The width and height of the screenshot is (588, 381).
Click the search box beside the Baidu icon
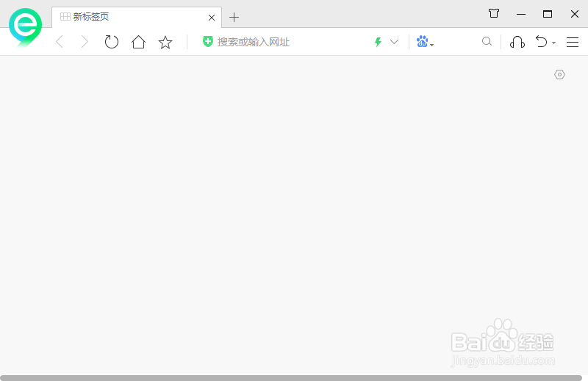[x=457, y=42]
